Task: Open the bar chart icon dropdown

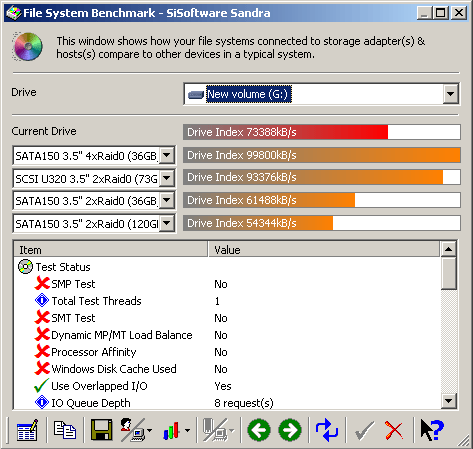Action: [x=187, y=430]
